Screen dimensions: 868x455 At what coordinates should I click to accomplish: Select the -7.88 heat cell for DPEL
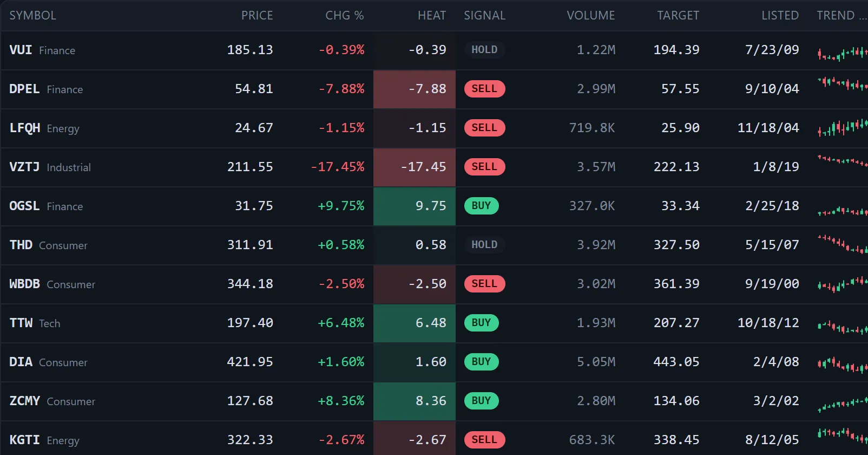coord(415,89)
